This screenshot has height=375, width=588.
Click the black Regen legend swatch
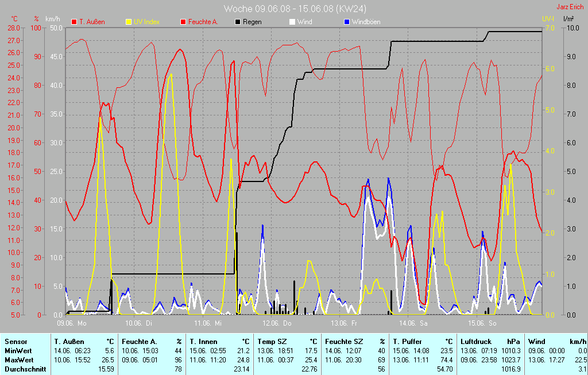click(x=238, y=22)
